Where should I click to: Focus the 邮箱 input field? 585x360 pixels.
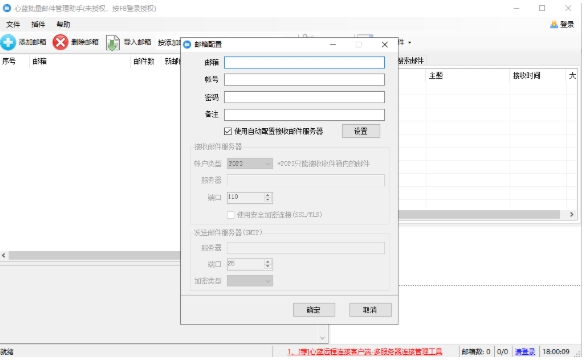[304, 63]
